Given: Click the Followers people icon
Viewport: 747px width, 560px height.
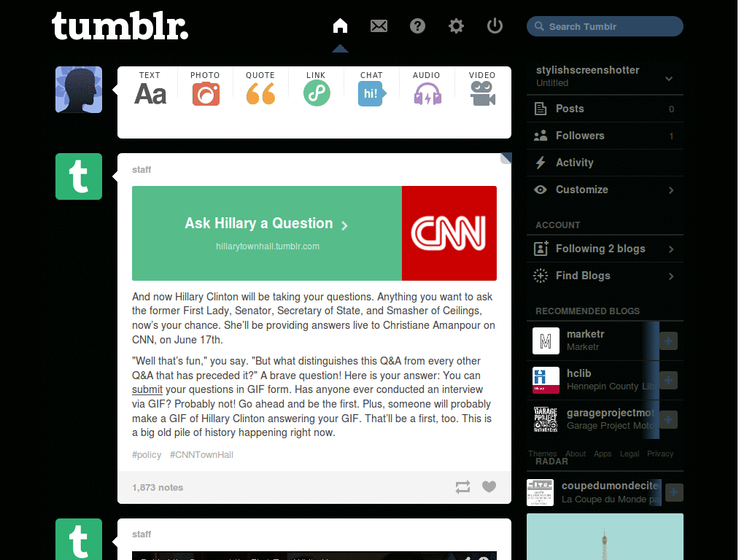Looking at the screenshot, I should tap(541, 136).
